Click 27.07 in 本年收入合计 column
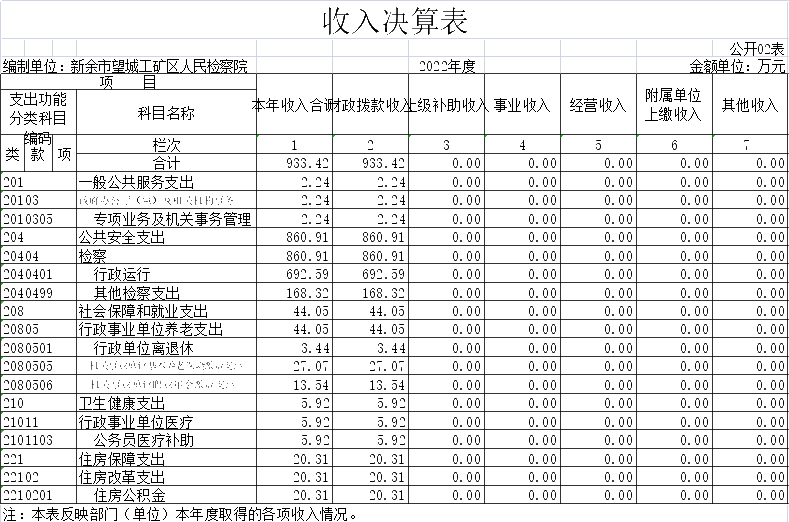This screenshot has width=789, height=522. 294,366
